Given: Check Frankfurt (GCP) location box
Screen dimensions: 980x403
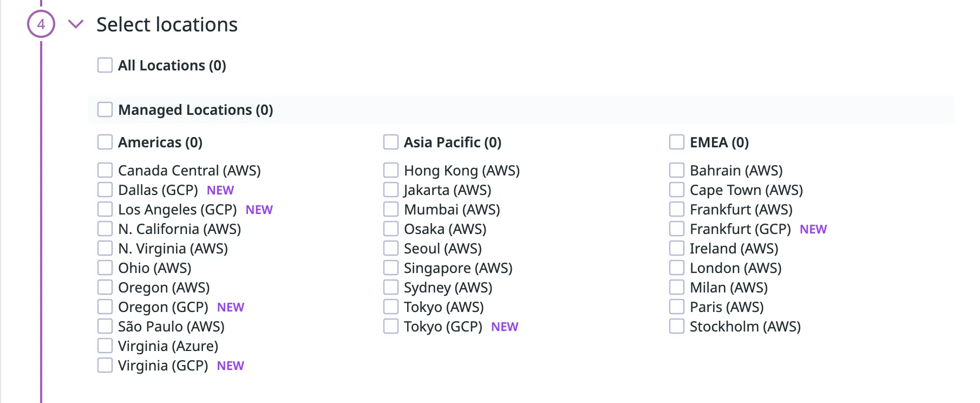Looking at the screenshot, I should 677,229.
